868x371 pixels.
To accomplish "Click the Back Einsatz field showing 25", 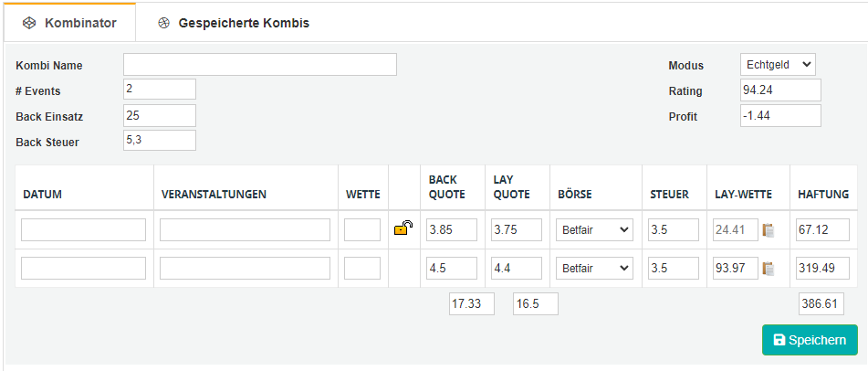I will [x=160, y=115].
